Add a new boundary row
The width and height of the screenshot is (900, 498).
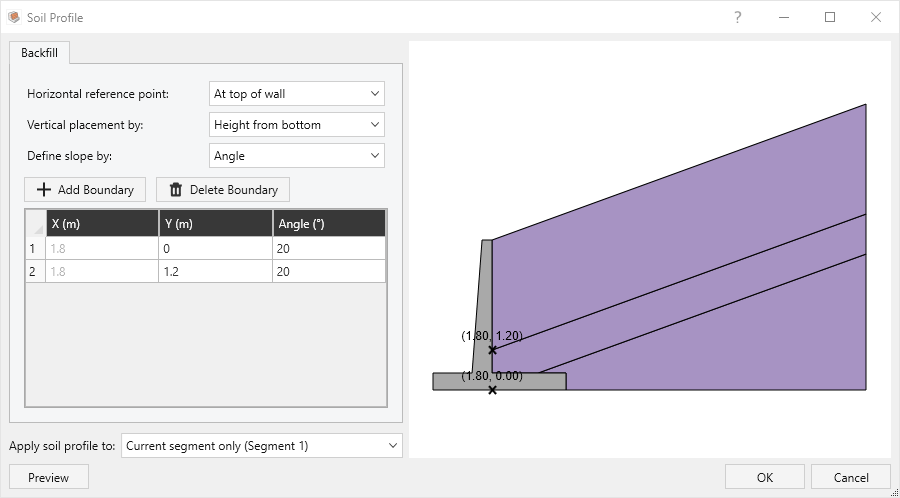(85, 189)
